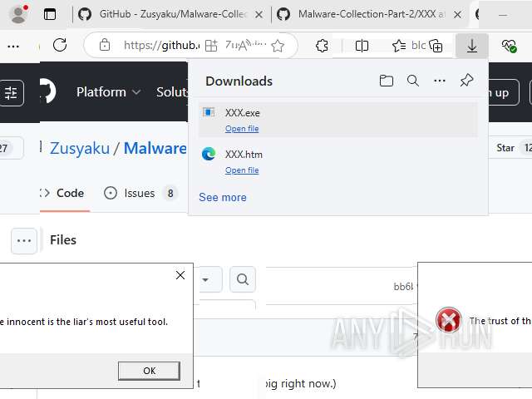Search downloads in Downloads panel
532x399 pixels.
[x=413, y=81]
